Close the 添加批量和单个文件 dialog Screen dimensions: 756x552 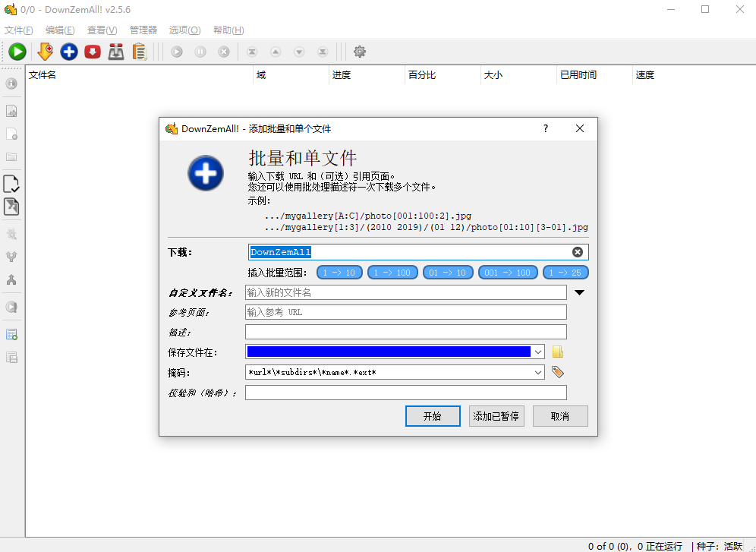click(580, 129)
